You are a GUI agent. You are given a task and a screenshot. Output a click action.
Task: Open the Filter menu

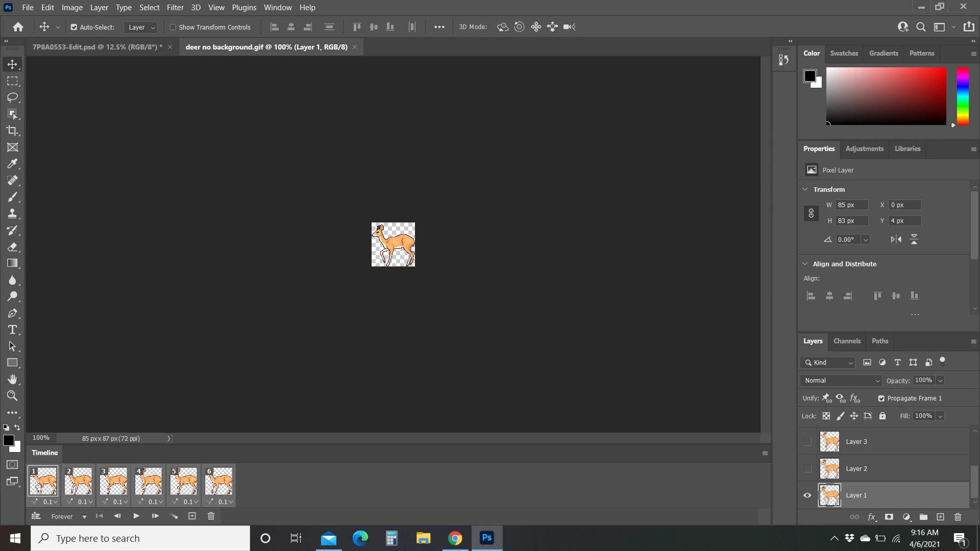(175, 8)
